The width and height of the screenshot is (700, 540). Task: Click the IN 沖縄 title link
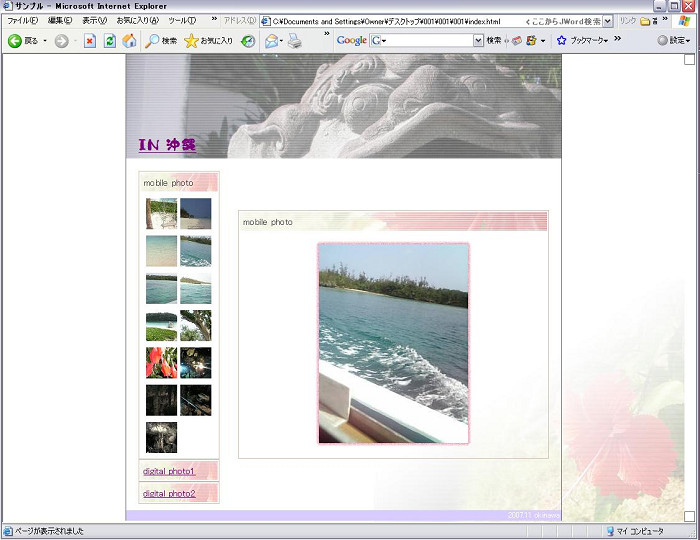click(167, 145)
